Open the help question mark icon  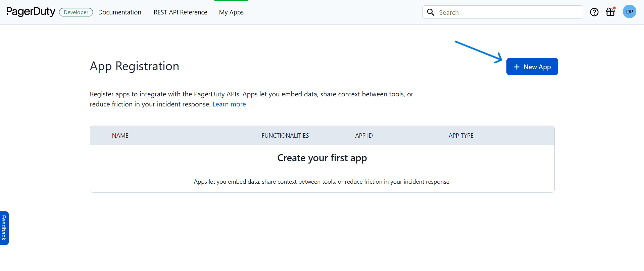pyautogui.click(x=594, y=12)
